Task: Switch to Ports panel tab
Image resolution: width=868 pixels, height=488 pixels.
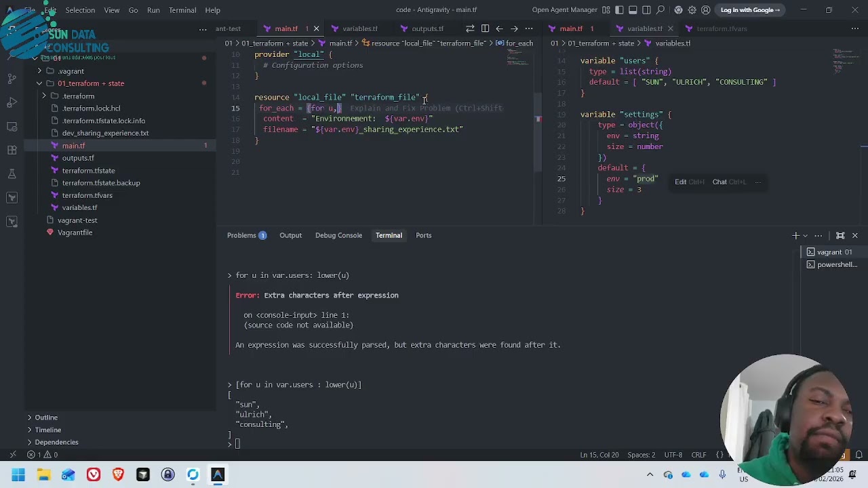Action: pos(423,236)
